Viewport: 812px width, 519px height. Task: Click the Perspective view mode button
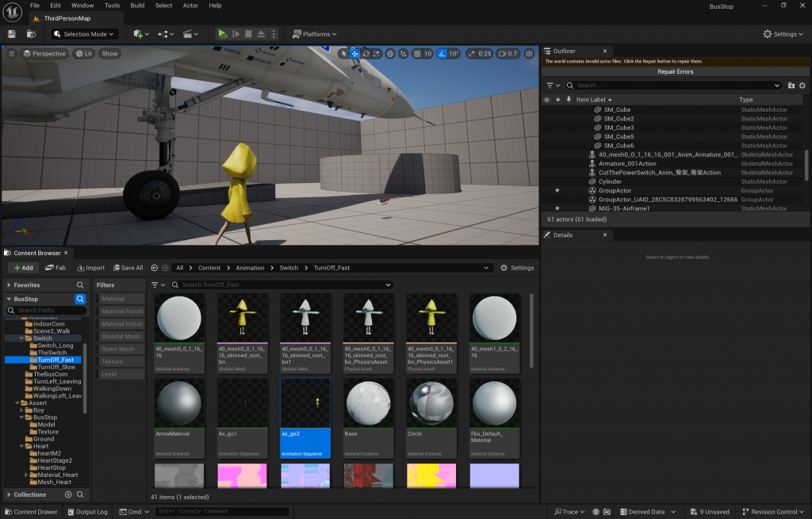click(44, 53)
